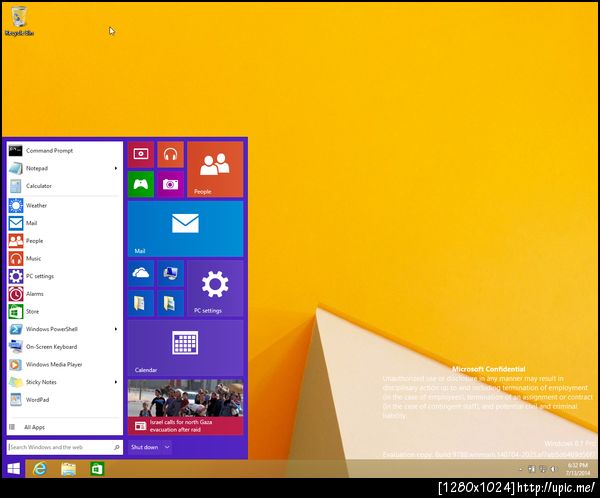Open the left folder tile below OneDrive
This screenshot has width=600, height=498.
[x=141, y=303]
